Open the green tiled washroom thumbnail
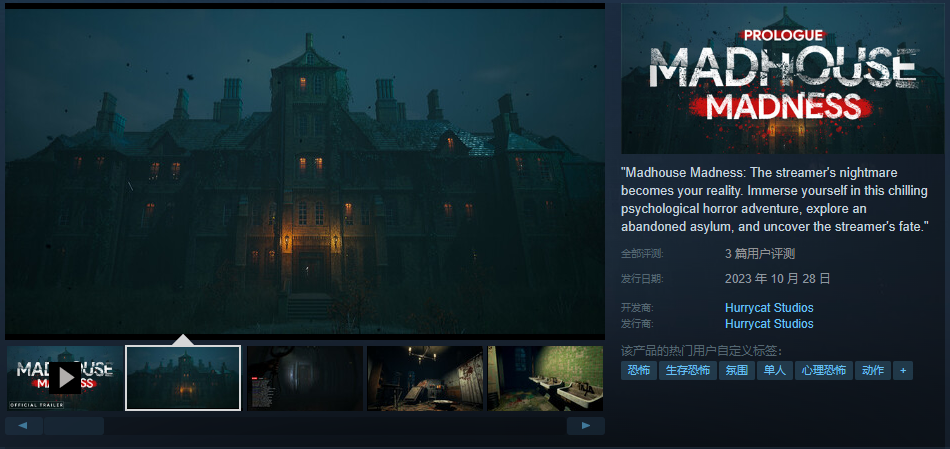950x449 pixels. point(545,378)
